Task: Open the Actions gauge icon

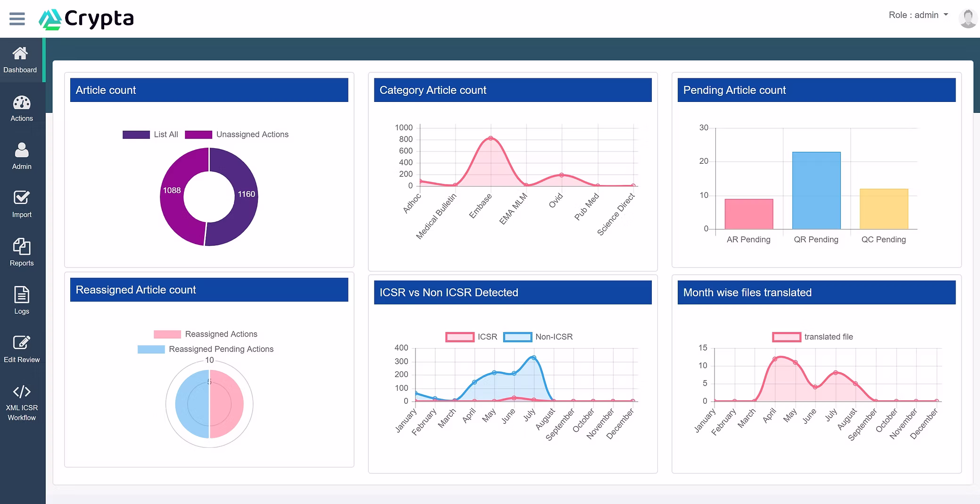Action: pyautogui.click(x=22, y=103)
